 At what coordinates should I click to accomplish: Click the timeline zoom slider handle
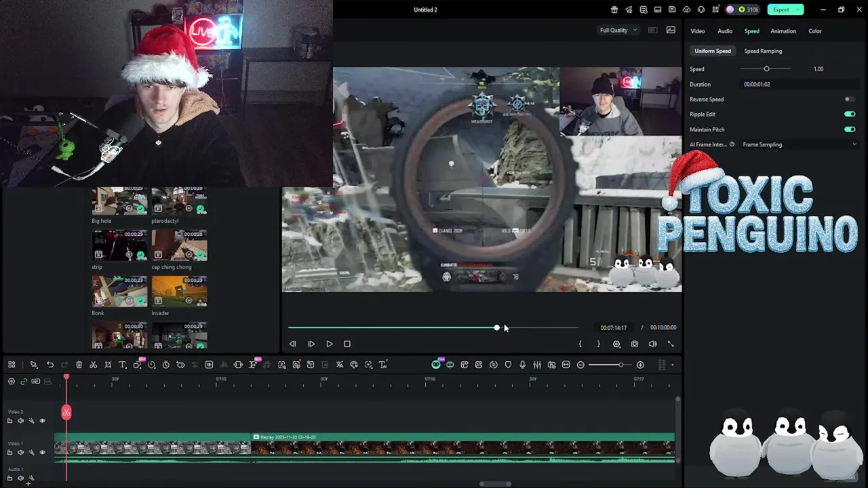[x=620, y=365]
